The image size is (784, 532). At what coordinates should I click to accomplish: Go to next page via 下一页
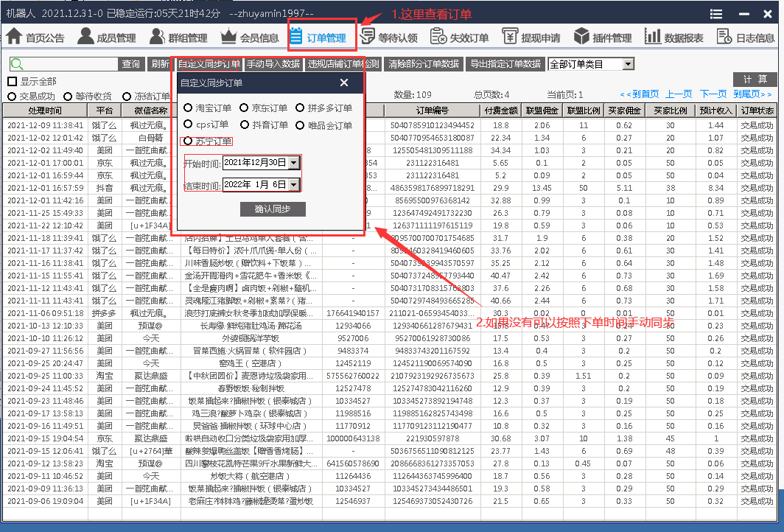coord(713,94)
